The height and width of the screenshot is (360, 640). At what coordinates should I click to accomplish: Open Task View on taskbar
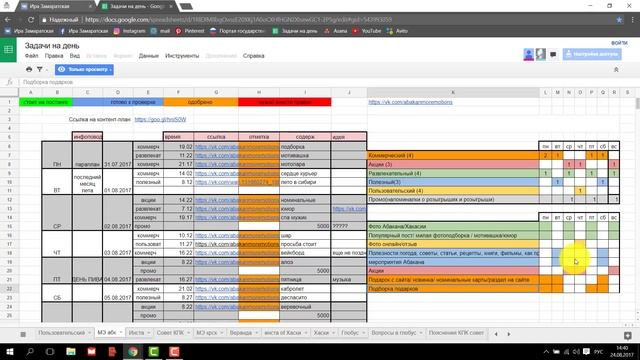[x=50, y=351]
